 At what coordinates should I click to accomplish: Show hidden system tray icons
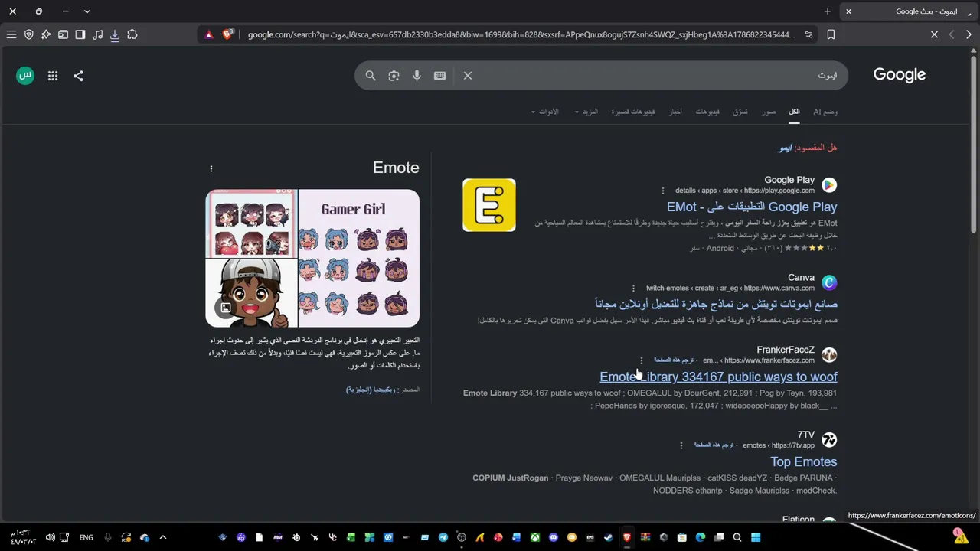(x=163, y=537)
